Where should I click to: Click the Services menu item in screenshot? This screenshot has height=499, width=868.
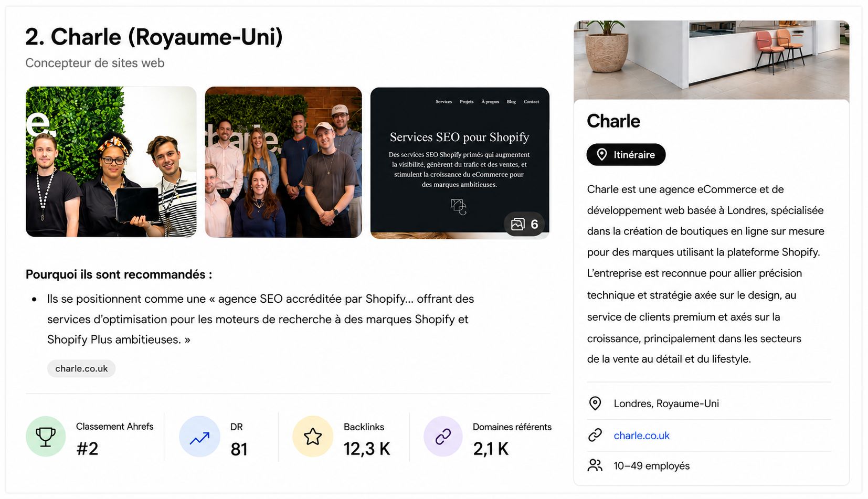pos(443,102)
